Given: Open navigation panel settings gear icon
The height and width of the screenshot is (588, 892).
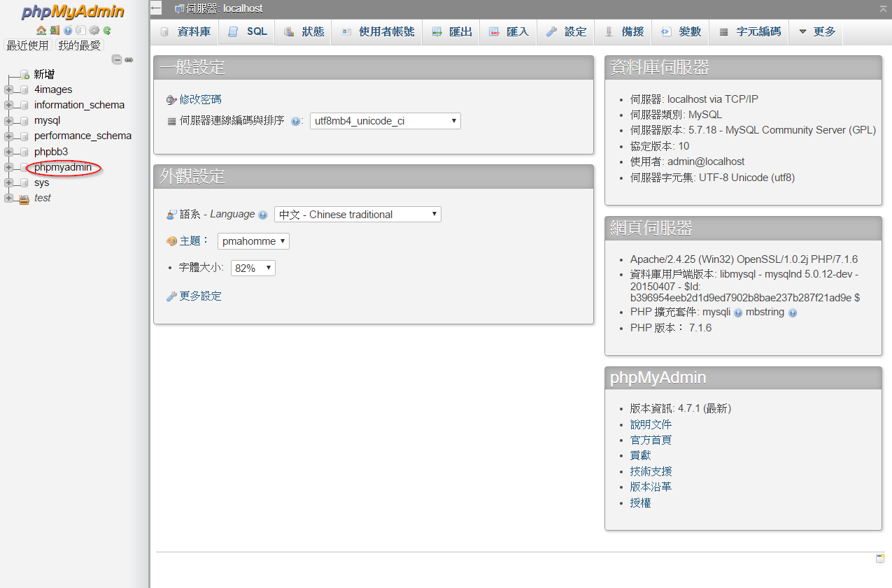Looking at the screenshot, I should coord(94,31).
